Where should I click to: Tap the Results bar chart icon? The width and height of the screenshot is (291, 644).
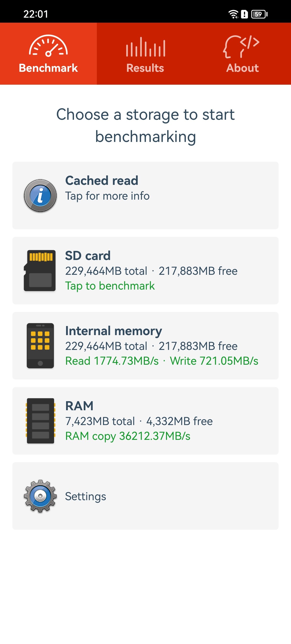145,47
